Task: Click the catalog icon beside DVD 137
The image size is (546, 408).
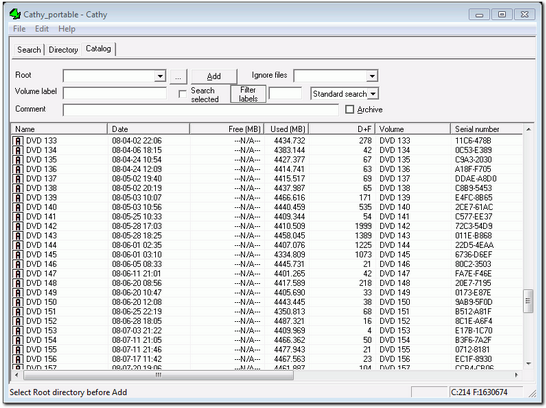Action: 18,179
